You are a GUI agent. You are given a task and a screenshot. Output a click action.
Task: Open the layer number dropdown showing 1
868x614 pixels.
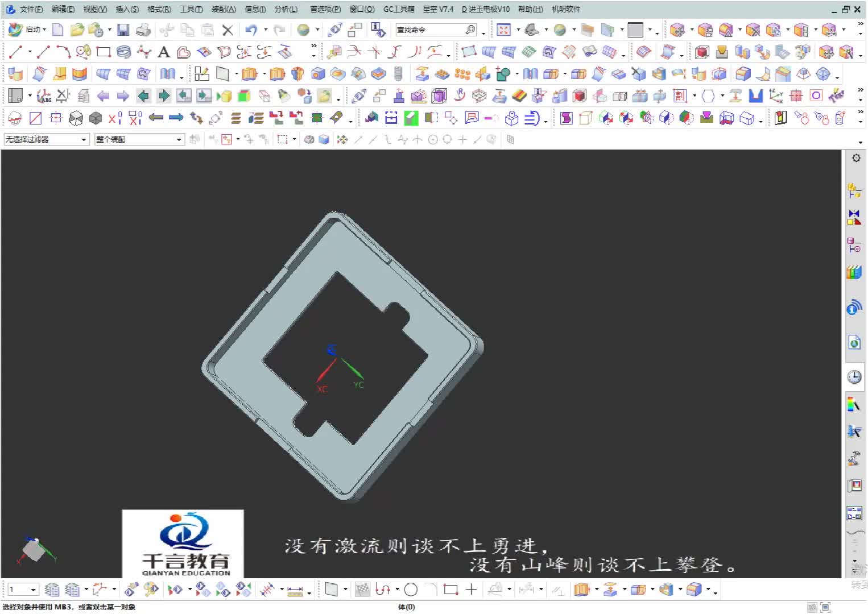pos(23,590)
